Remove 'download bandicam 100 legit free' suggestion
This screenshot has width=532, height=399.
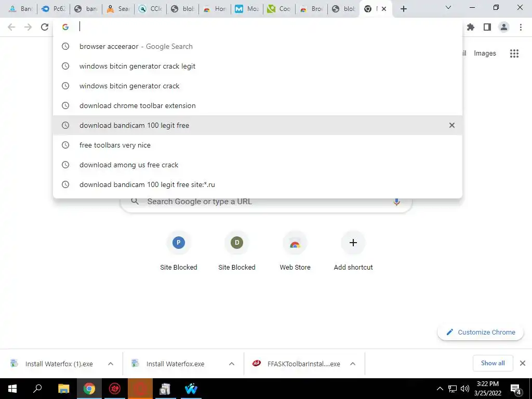[452, 125]
